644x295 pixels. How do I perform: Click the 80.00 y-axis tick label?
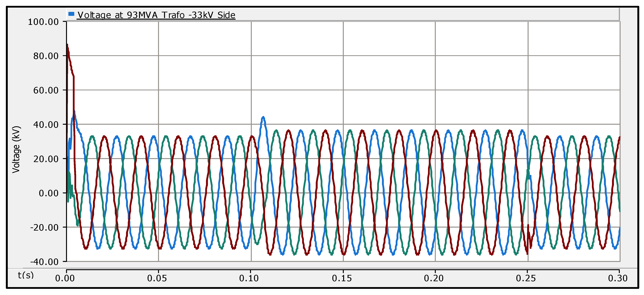point(46,56)
